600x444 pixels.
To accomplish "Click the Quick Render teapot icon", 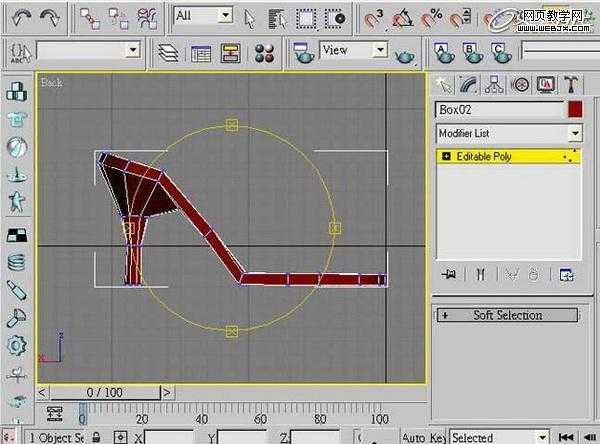I will click(404, 57).
